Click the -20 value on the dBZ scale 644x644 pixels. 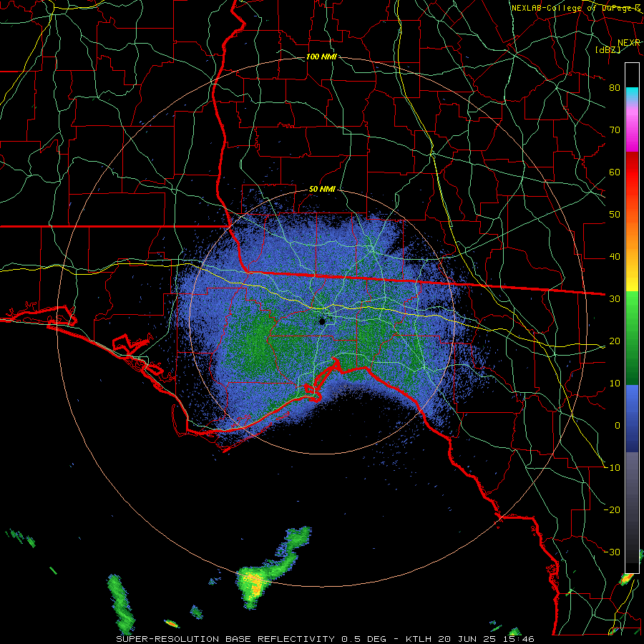613,509
